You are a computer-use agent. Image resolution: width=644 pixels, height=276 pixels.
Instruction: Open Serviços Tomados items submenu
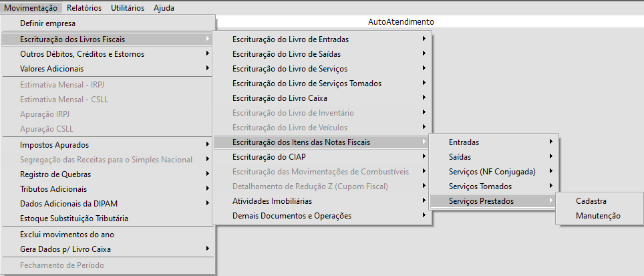click(x=480, y=186)
